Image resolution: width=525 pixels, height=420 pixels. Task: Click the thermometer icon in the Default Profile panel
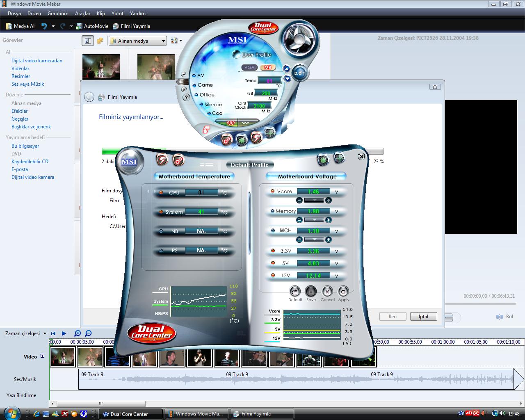178,160
